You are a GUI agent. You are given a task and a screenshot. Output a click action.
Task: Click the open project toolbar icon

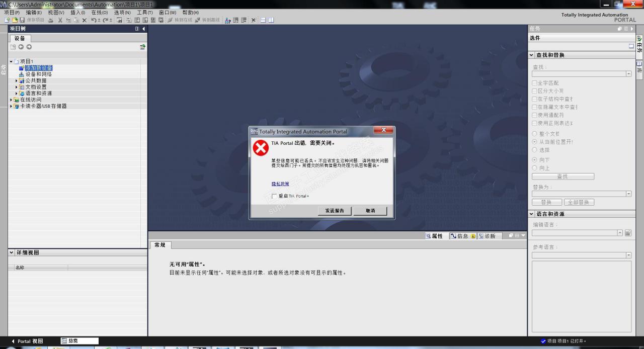15,20
